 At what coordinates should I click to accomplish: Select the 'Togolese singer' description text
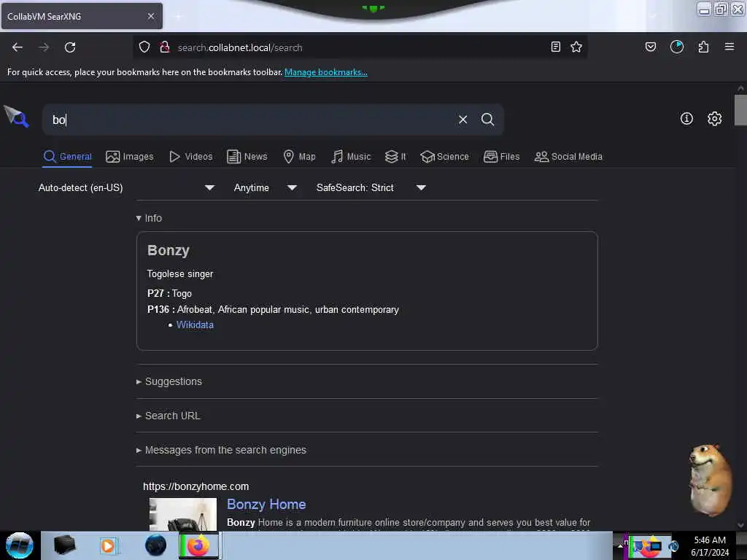point(180,274)
